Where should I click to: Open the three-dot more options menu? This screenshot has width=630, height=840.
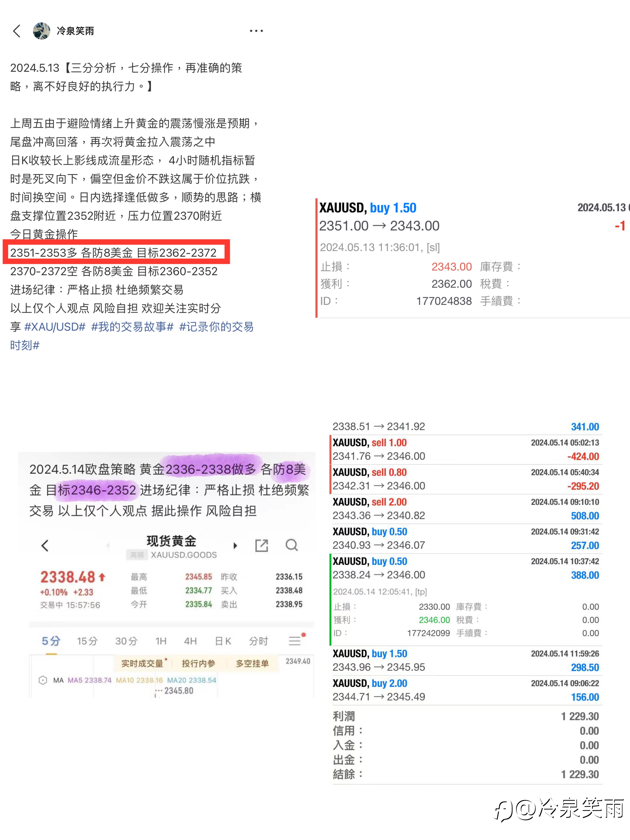(x=256, y=31)
